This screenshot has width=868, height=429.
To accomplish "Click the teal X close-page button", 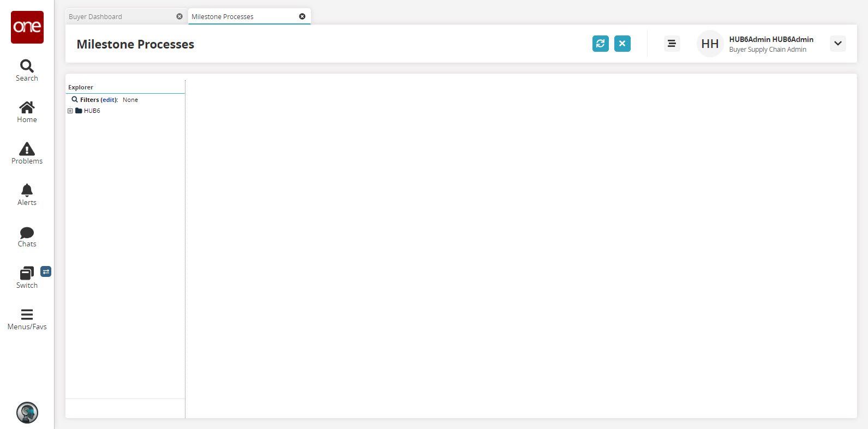I will coord(622,44).
